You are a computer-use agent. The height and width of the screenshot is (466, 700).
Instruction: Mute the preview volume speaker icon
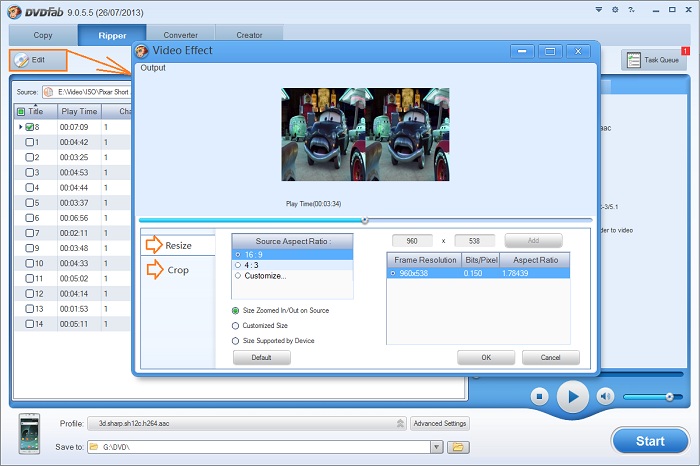tap(605, 396)
